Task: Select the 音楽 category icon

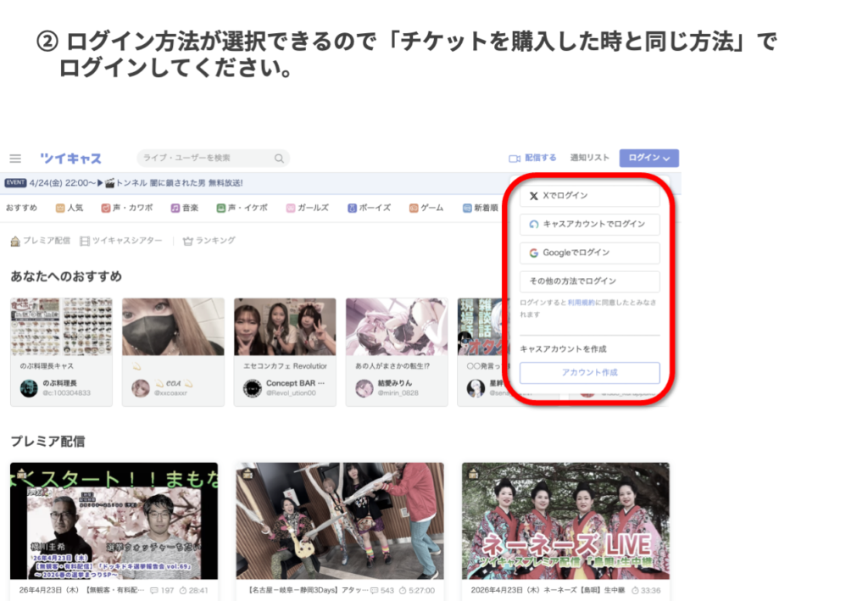Action: (175, 208)
